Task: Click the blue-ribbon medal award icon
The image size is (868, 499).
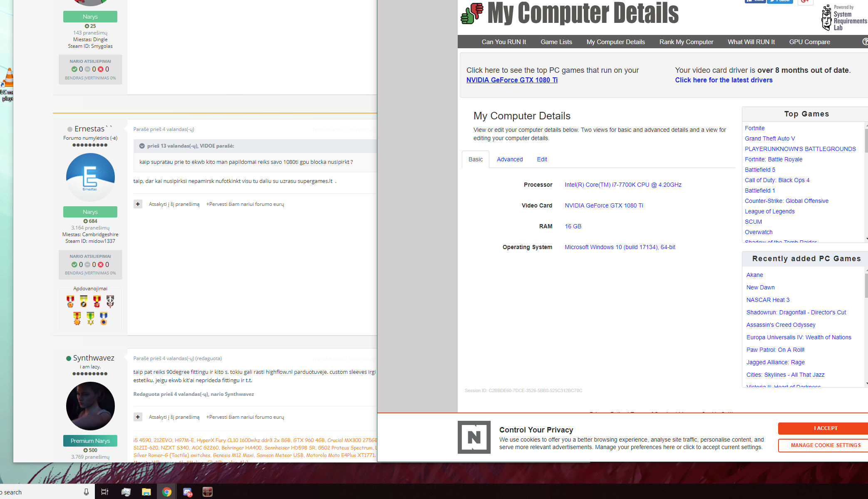Action: (x=104, y=318)
